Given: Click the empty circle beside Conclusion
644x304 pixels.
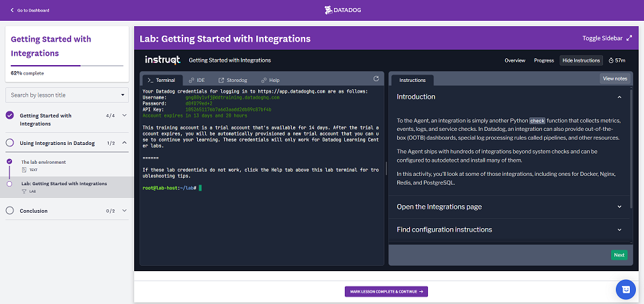Looking at the screenshot, I should [x=10, y=211].
